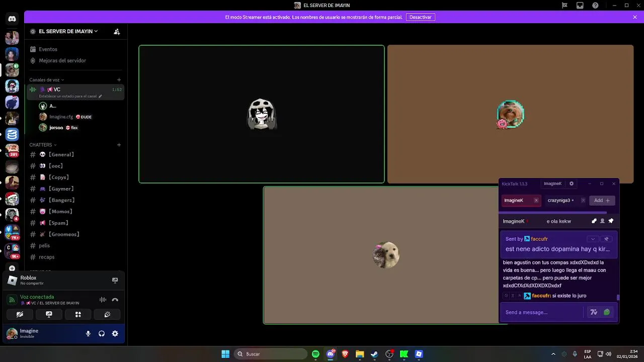Viewport: 644px width, 362px height.
Task: Open the create invite icon beside server name
Action: [x=117, y=31]
